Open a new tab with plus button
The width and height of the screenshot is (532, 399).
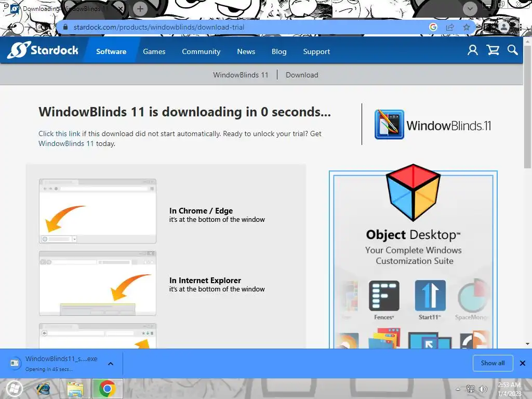tap(140, 8)
